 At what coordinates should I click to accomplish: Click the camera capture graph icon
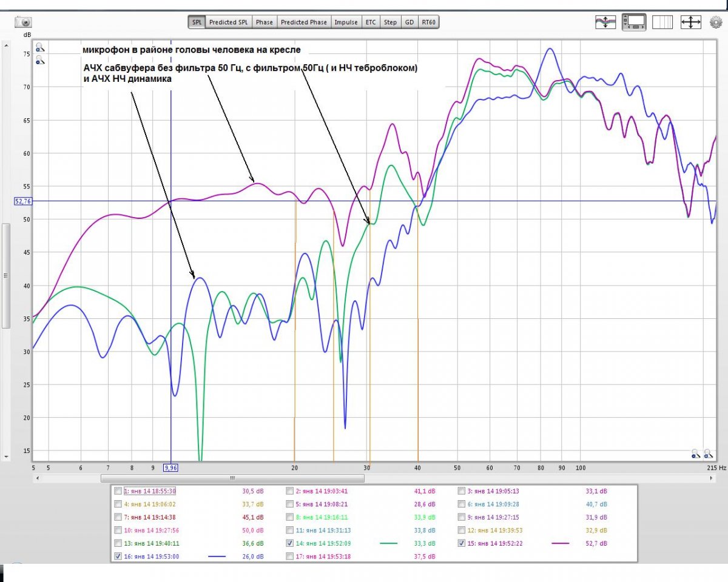(x=23, y=22)
